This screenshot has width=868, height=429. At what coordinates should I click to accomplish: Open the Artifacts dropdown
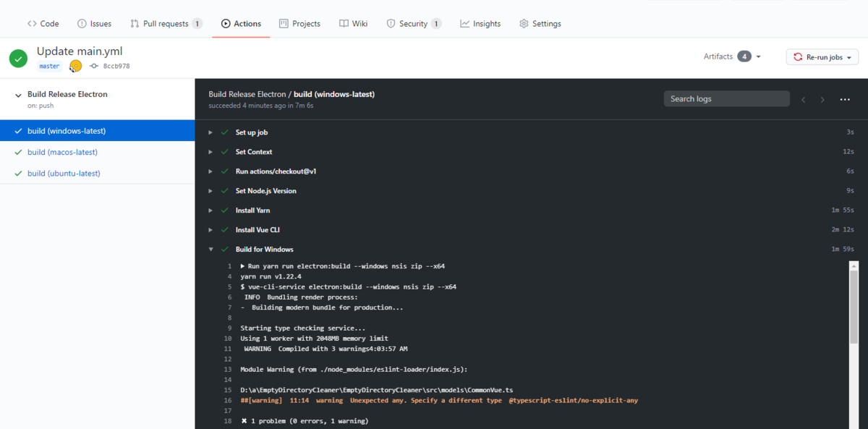pyautogui.click(x=732, y=56)
